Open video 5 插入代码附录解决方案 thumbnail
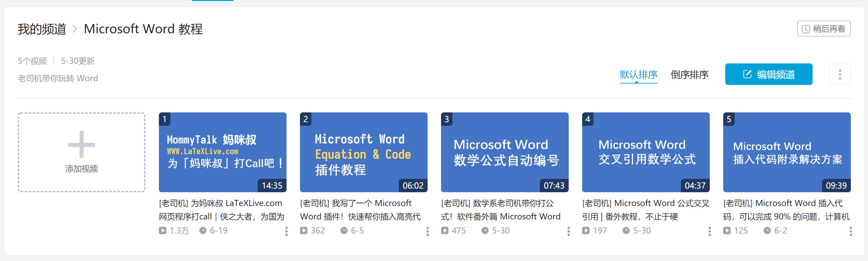The height and width of the screenshot is (261, 868). point(787,152)
